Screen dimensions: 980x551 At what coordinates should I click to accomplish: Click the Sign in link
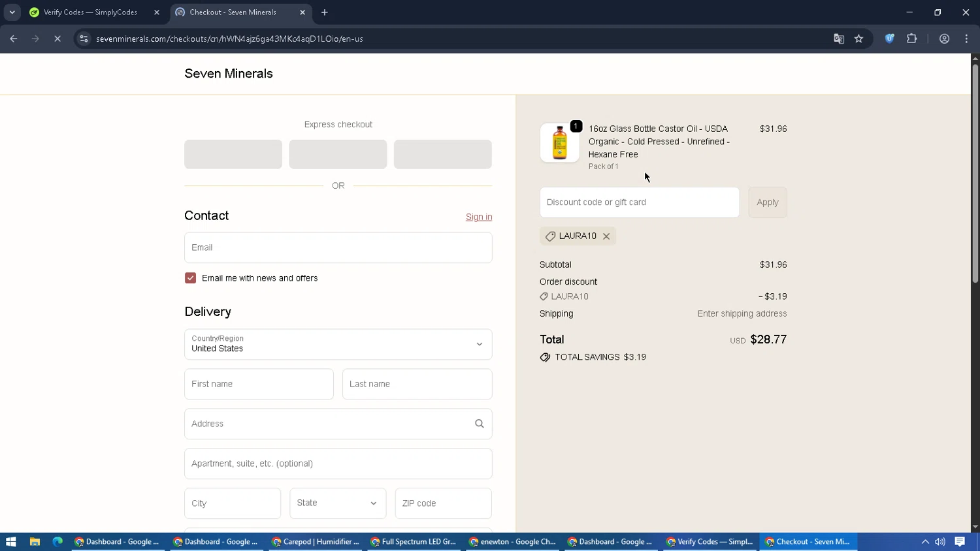click(x=479, y=217)
